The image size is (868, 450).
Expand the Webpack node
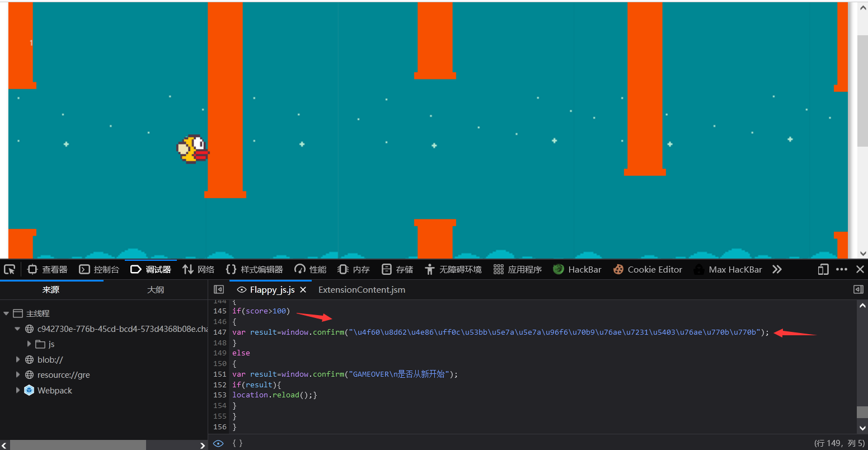point(17,390)
